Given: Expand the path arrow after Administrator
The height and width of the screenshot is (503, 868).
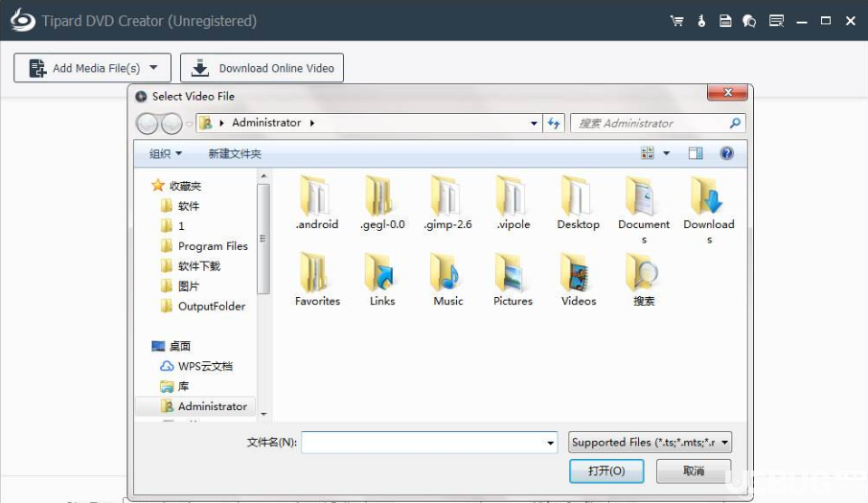Looking at the screenshot, I should coord(312,123).
